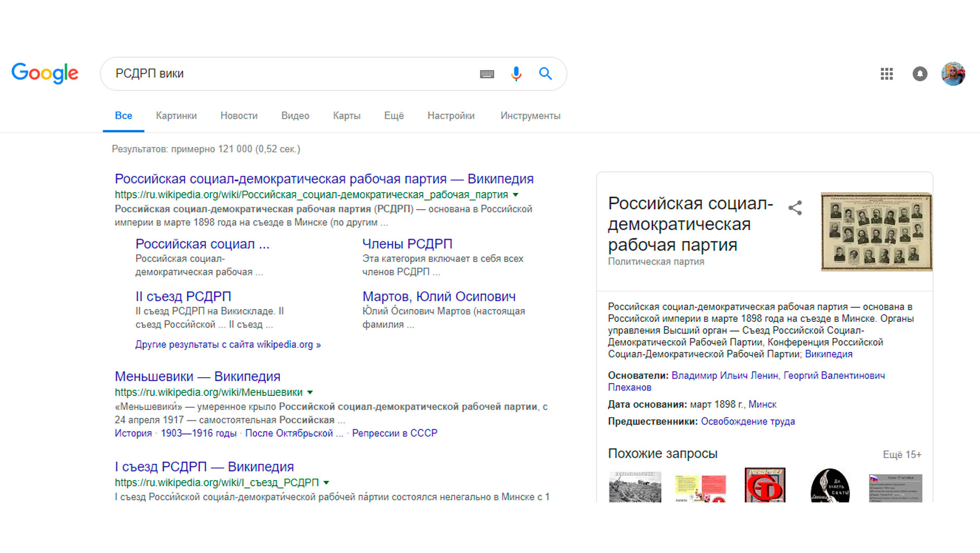980x553 pixels.
Task: Open the on-screen keyboard icon
Action: coord(487,74)
